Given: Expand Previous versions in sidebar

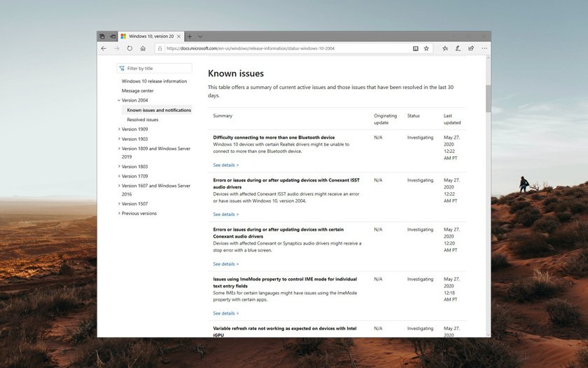Looking at the screenshot, I should click(x=119, y=213).
